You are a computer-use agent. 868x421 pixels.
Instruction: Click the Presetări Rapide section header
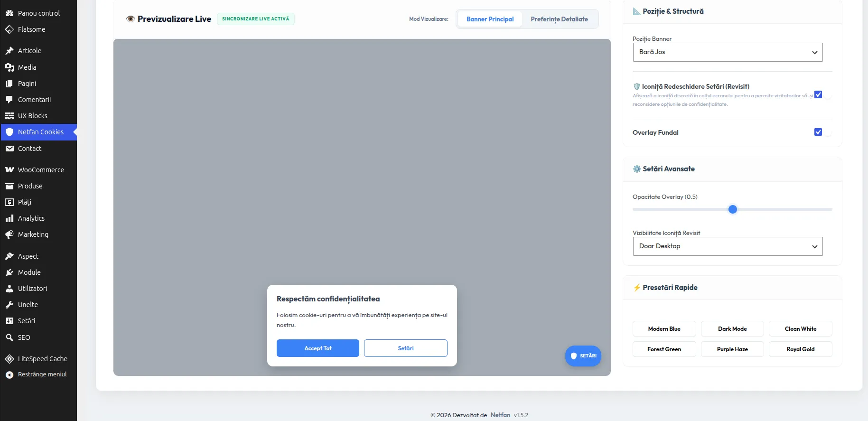point(665,288)
